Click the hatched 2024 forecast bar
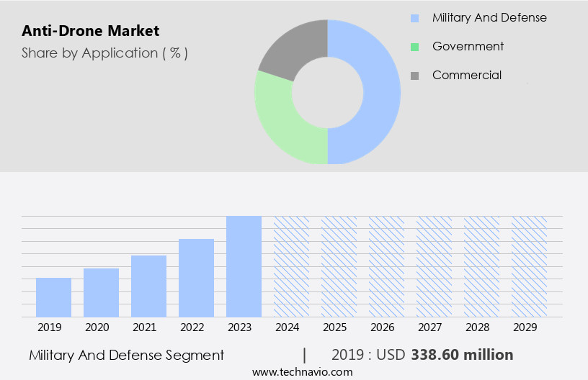The height and width of the screenshot is (380, 588). tap(291, 266)
